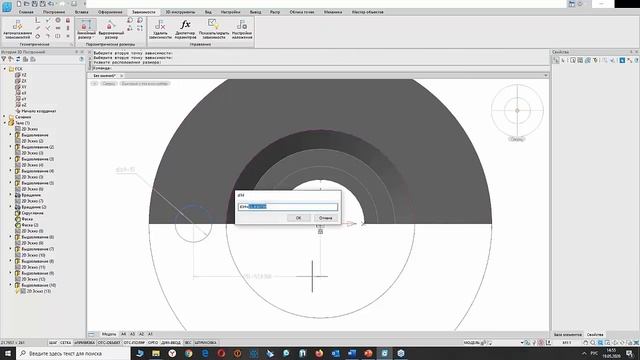Collapse the Тело (1) tree node
Viewport: 640px width, 360px height.
[x=5, y=123]
